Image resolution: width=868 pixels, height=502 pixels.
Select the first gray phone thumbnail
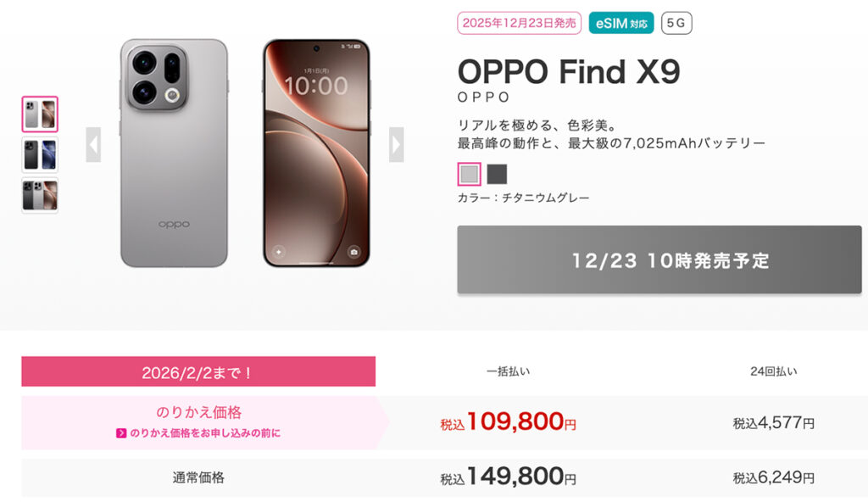pos(40,114)
